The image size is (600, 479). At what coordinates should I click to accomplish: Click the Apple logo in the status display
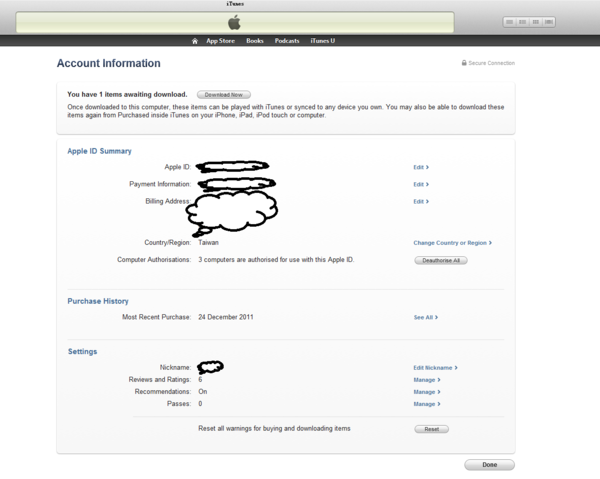[235, 22]
